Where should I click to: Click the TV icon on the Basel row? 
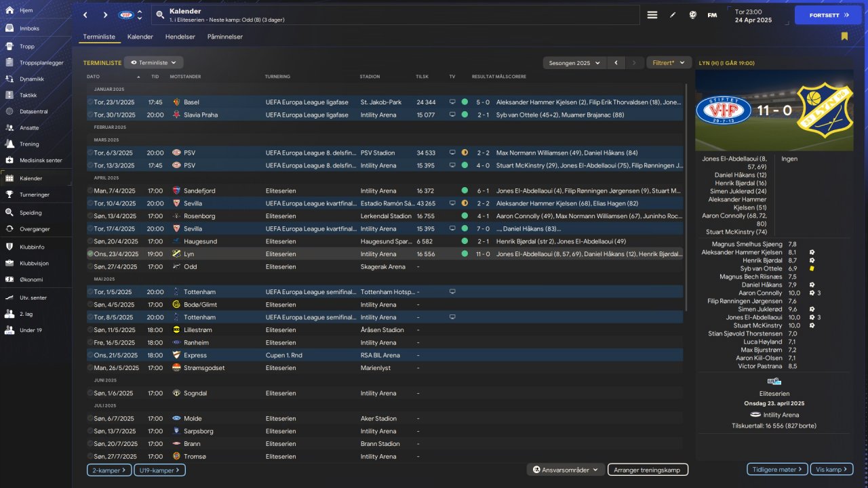(x=452, y=102)
